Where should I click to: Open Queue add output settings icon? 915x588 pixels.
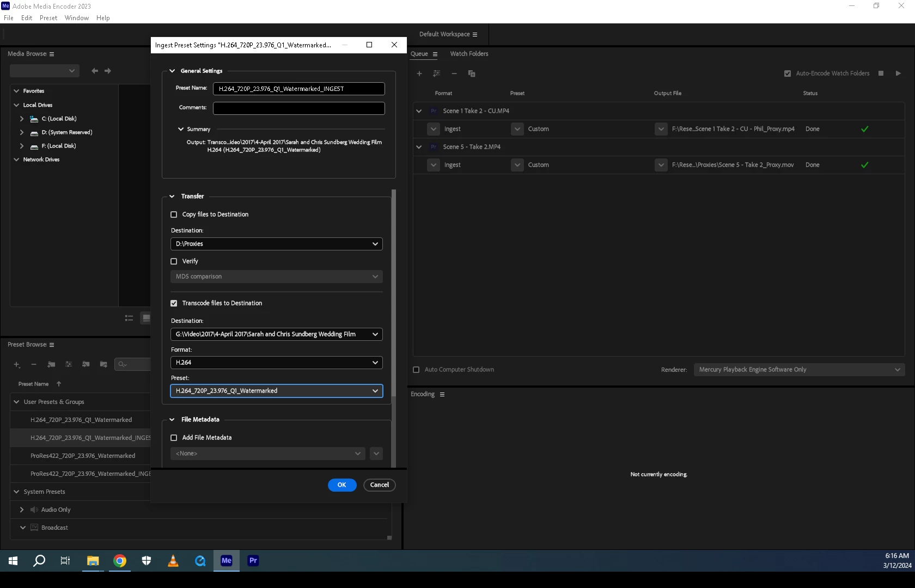point(437,73)
